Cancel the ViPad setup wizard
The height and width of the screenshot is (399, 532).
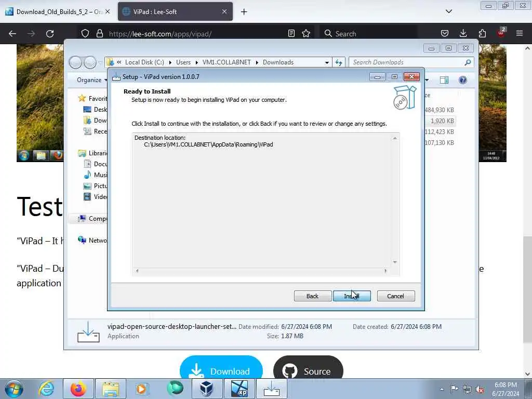(x=395, y=296)
